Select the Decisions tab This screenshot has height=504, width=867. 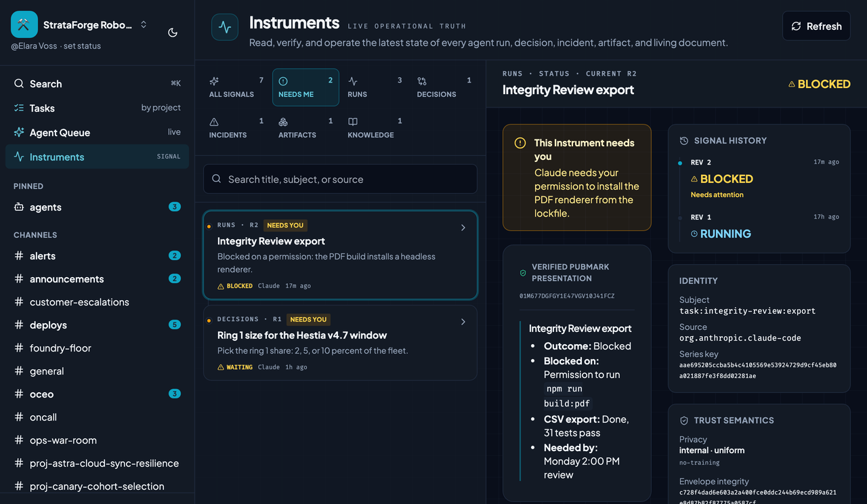444,87
